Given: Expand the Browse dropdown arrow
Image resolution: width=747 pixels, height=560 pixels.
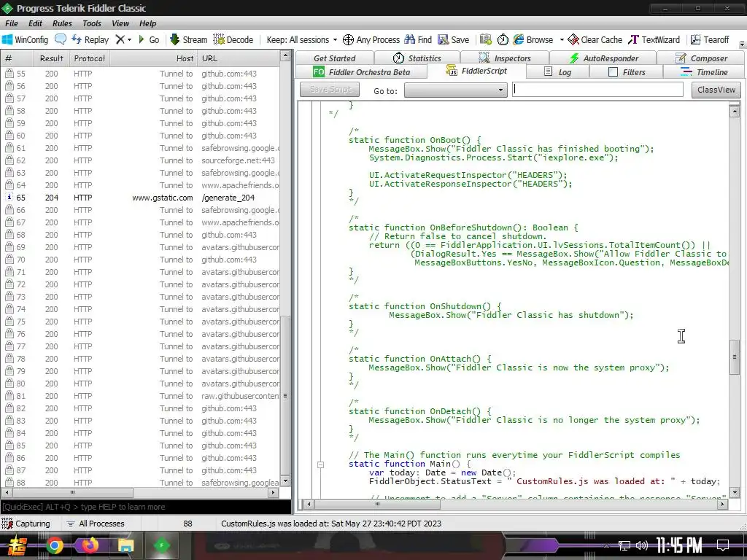Looking at the screenshot, I should coord(562,39).
